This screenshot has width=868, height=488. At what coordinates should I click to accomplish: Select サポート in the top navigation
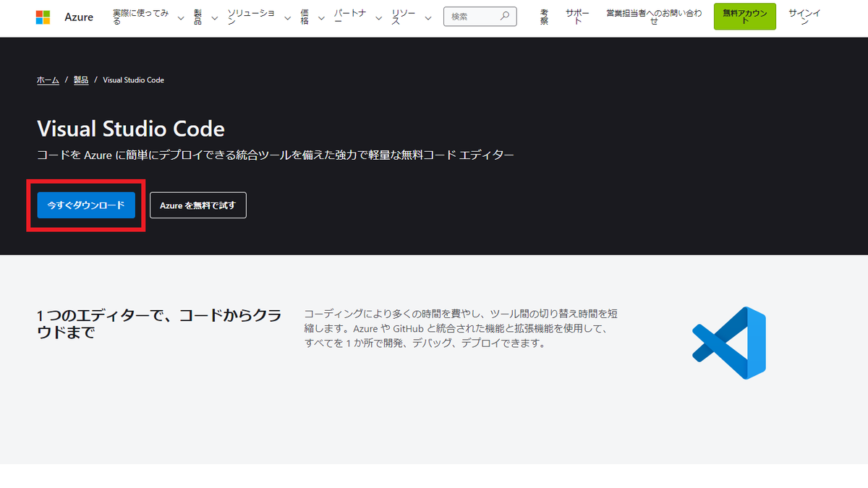pyautogui.click(x=576, y=16)
